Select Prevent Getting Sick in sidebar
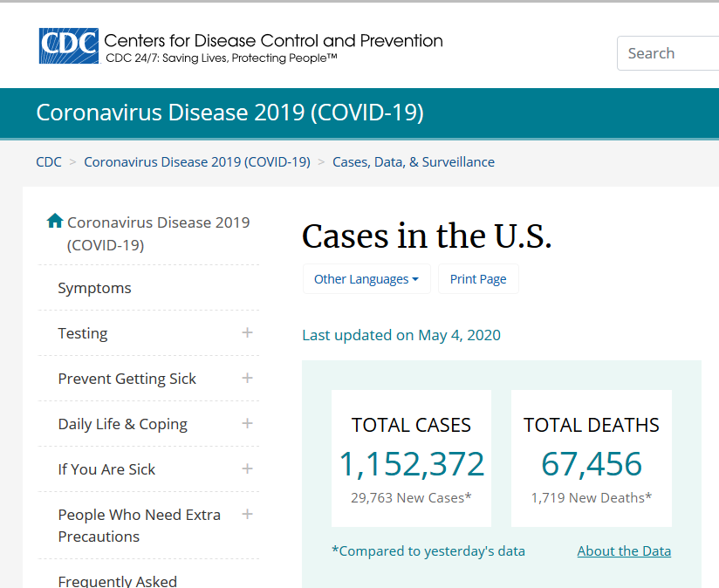 coord(127,379)
